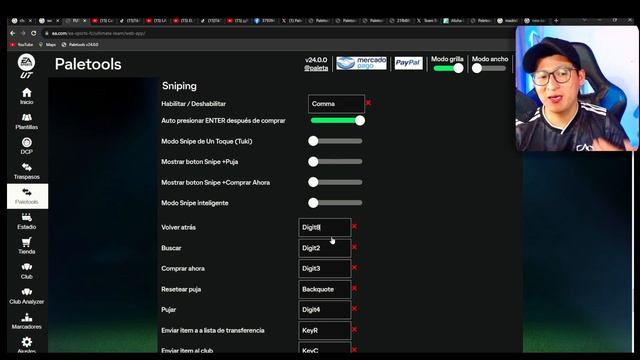Screen dimensions: 640x360
Task: Click transfer list hotkey field KeyR
Action: coord(325,330)
